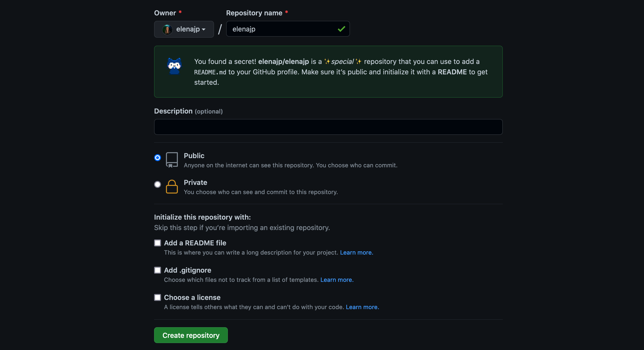Tick the Choose a license checkbox
Viewport: 644px width, 350px height.
click(158, 297)
